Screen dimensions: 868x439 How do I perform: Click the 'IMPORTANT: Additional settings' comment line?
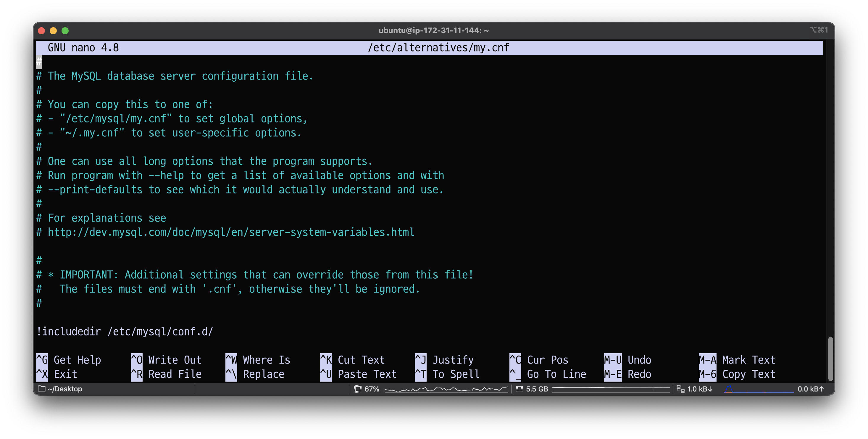(x=255, y=275)
